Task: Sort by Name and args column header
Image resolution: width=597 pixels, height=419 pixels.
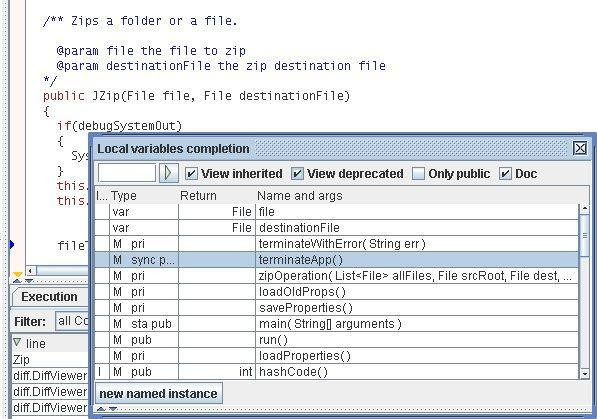Action: 417,196
